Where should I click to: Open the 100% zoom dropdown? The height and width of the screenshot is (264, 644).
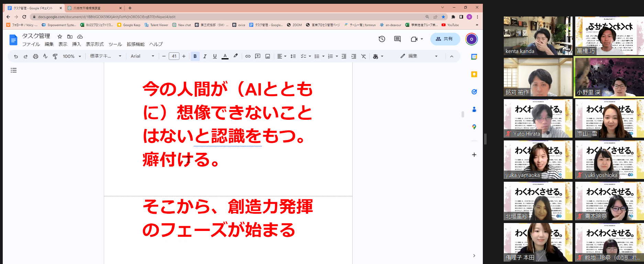pos(72,56)
